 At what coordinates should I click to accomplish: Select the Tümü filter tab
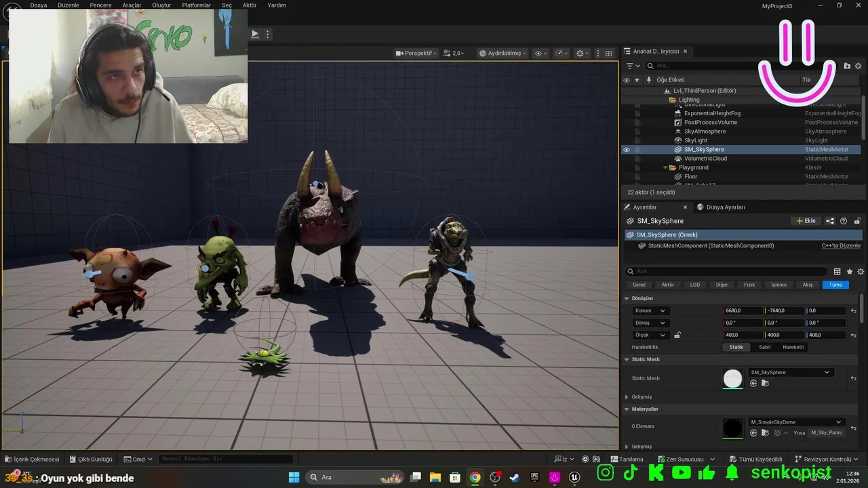pos(835,285)
